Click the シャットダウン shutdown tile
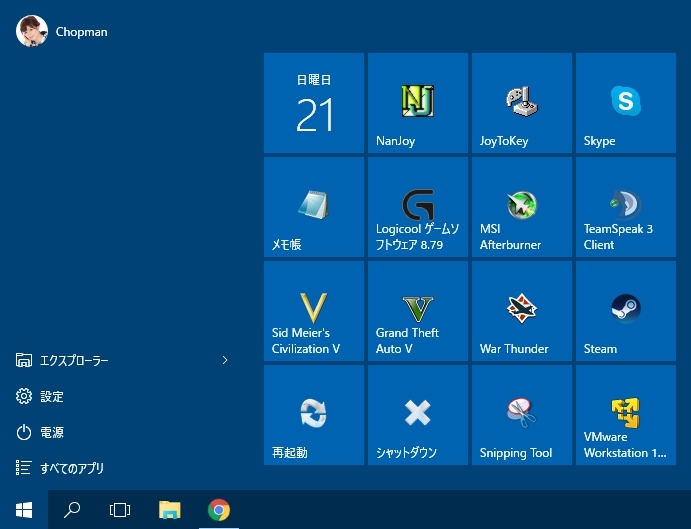The width and height of the screenshot is (691, 529). coord(417,415)
